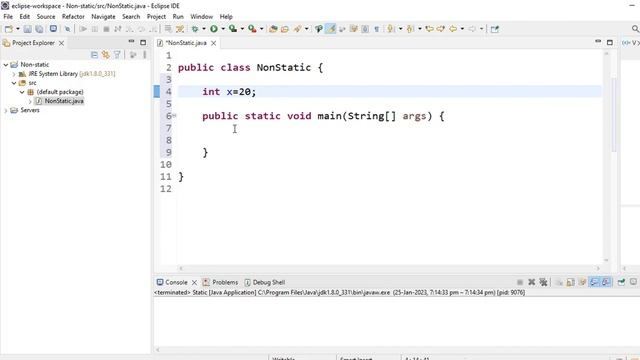Open the Next Annotation dropdown arrow
Viewport: 640px width, 360px height.
(400, 29)
